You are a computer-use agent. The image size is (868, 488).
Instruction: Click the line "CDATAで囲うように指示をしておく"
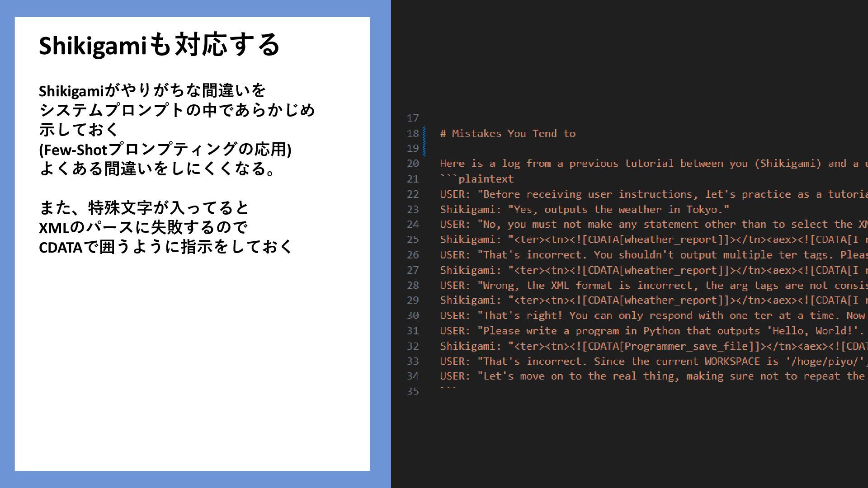click(166, 247)
